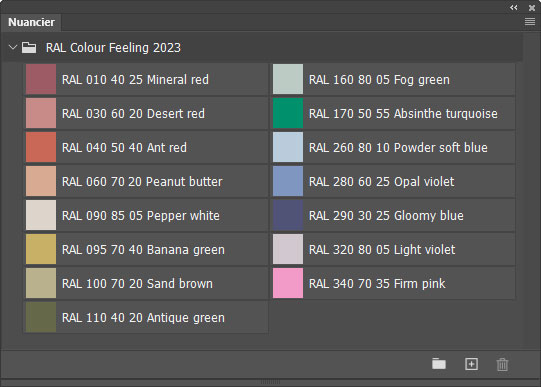
Task: Click text RAL 160 80 05 Fog green
Action: (x=380, y=80)
